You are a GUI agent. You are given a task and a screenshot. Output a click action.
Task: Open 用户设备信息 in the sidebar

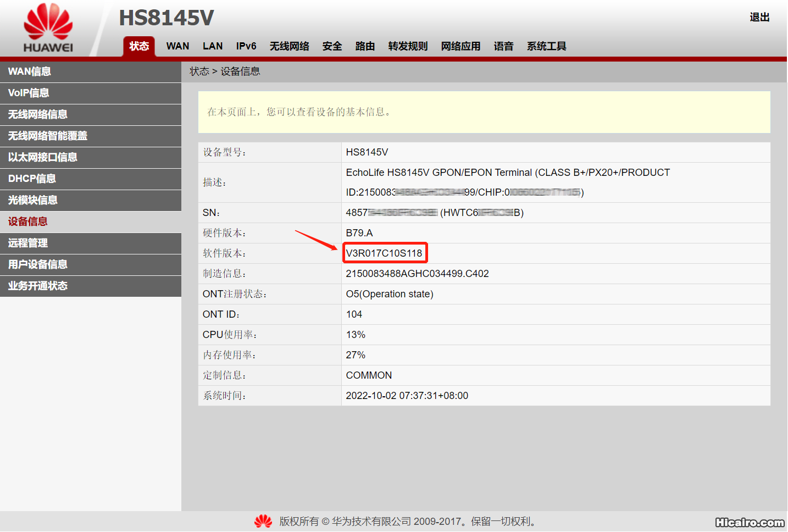pyautogui.click(x=91, y=264)
